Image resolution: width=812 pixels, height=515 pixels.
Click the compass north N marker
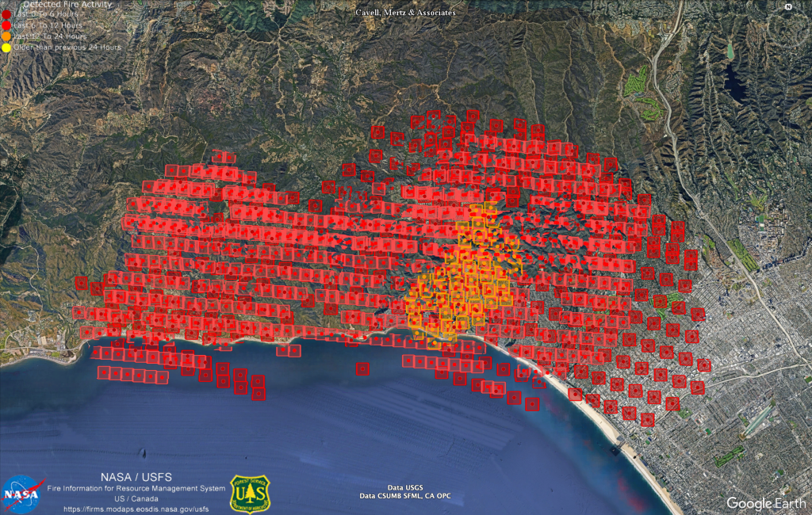pyautogui.click(x=788, y=6)
